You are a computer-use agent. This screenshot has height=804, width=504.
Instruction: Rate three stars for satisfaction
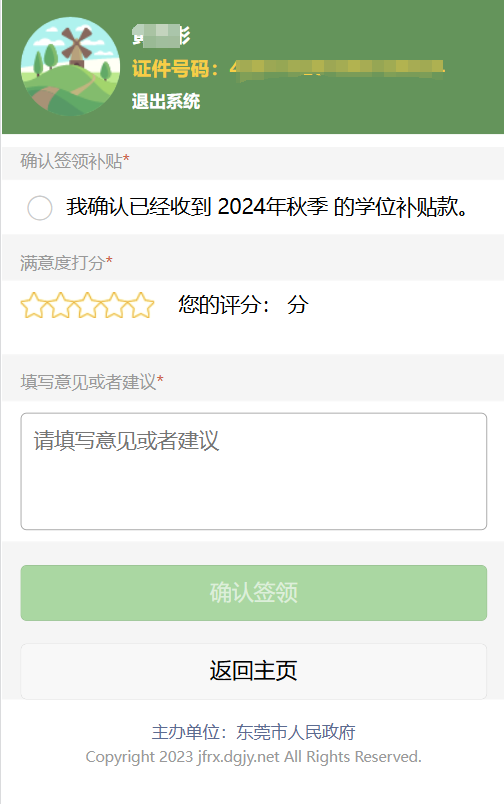pos(87,305)
